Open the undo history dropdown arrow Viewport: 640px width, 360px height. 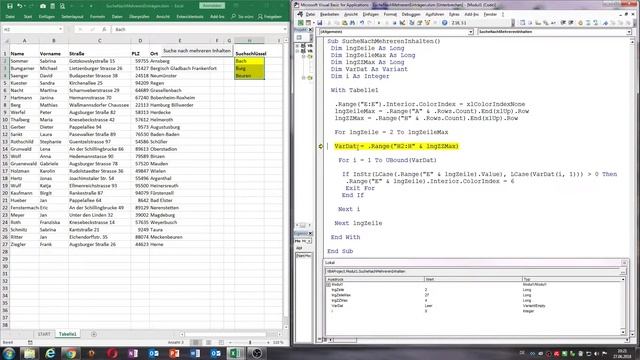[x=24, y=6]
